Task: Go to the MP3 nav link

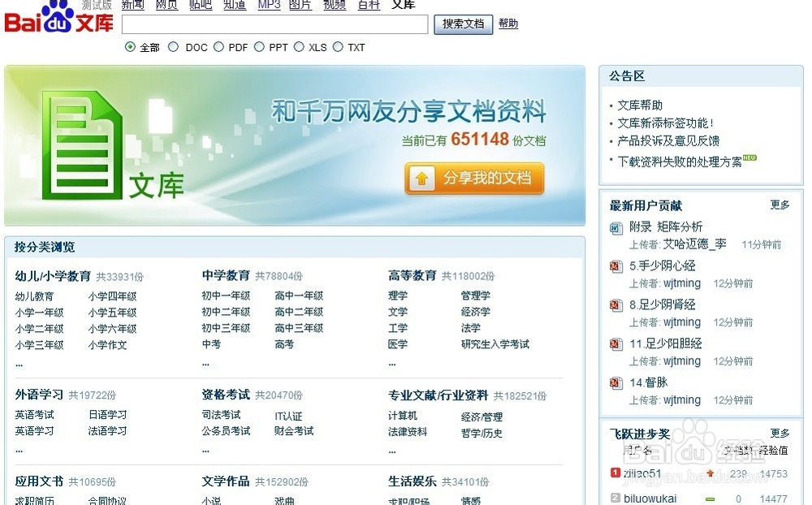Action: [x=269, y=5]
